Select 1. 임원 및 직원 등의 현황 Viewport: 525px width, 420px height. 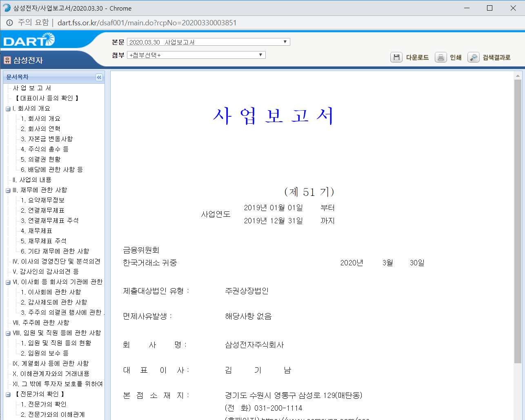tap(56, 343)
